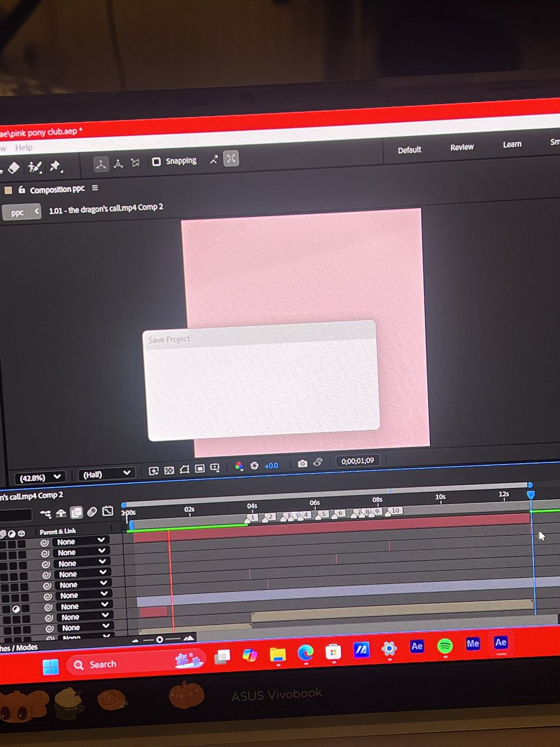Viewport: 560px width, 747px height.
Task: Switch to the Review workspace
Action: pos(462,147)
